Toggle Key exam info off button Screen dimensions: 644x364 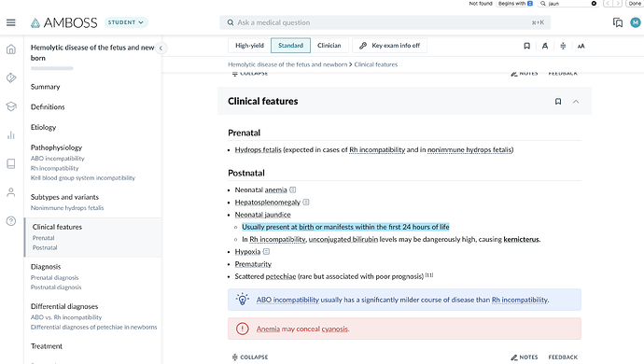pos(389,46)
